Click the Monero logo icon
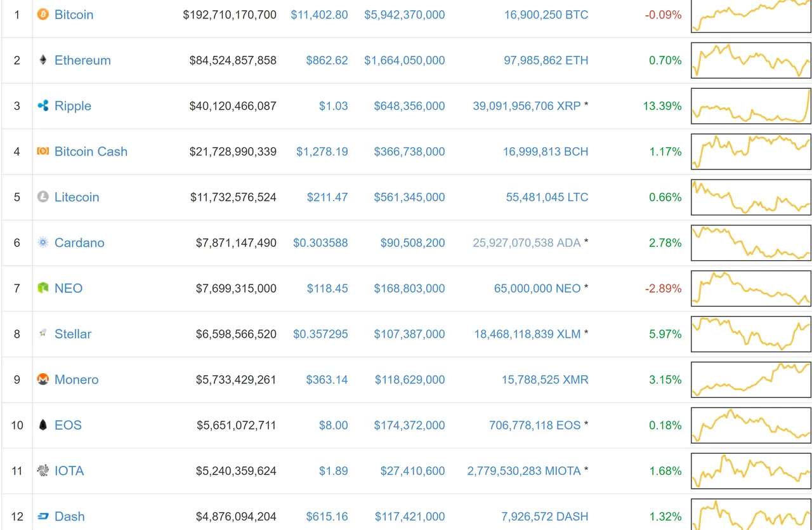Image resolution: width=812 pixels, height=530 pixels. click(43, 380)
